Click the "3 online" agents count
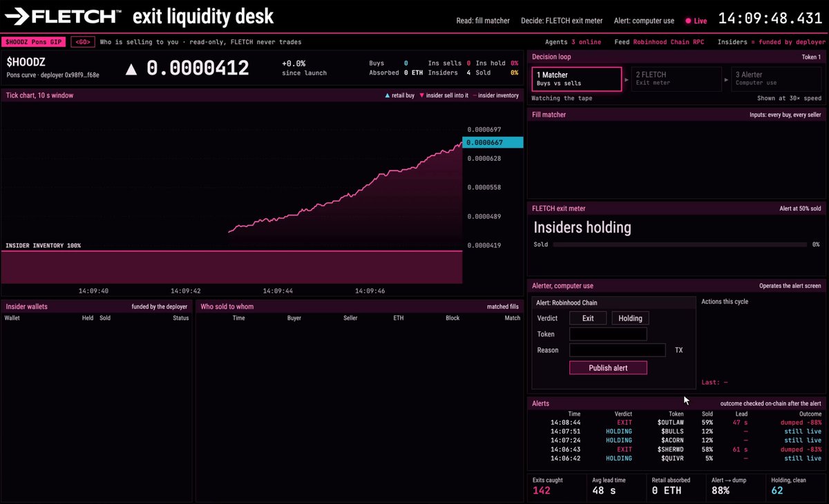Viewport: 829px width, 504px height. point(587,42)
